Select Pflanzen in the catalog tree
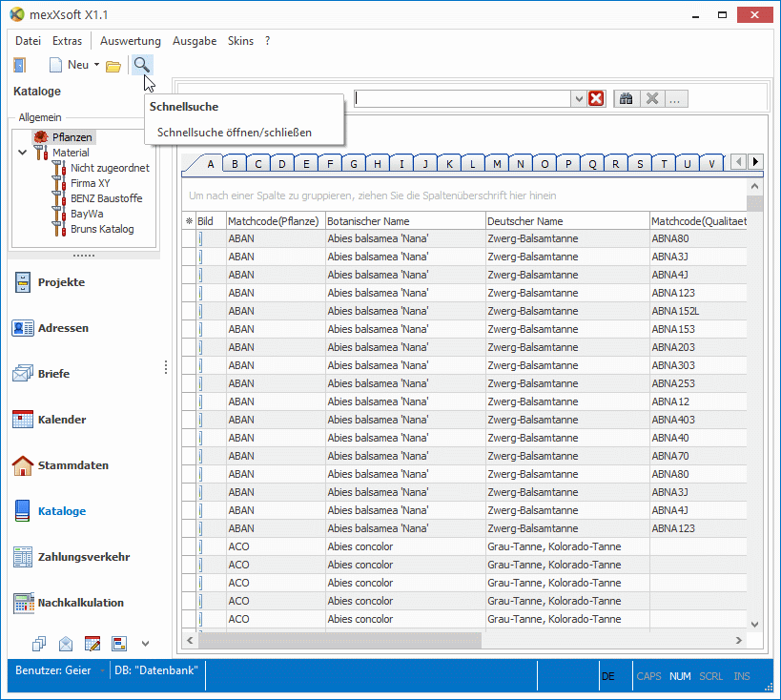Viewport: 781px width, 700px height. [72, 137]
